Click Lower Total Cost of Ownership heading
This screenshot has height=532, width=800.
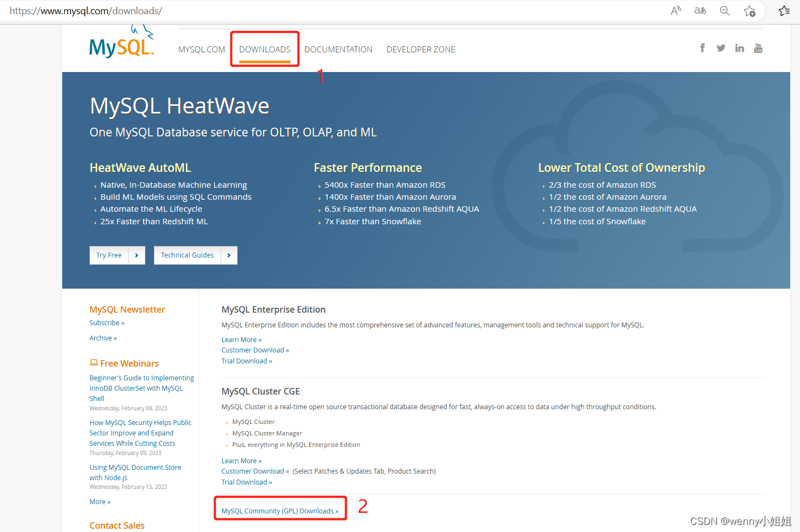pyautogui.click(x=621, y=168)
